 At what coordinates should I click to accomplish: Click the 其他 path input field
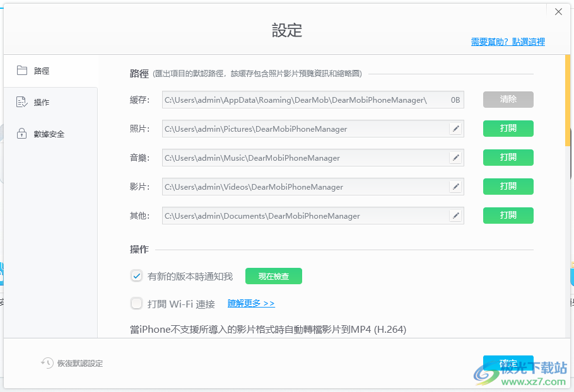(x=313, y=216)
